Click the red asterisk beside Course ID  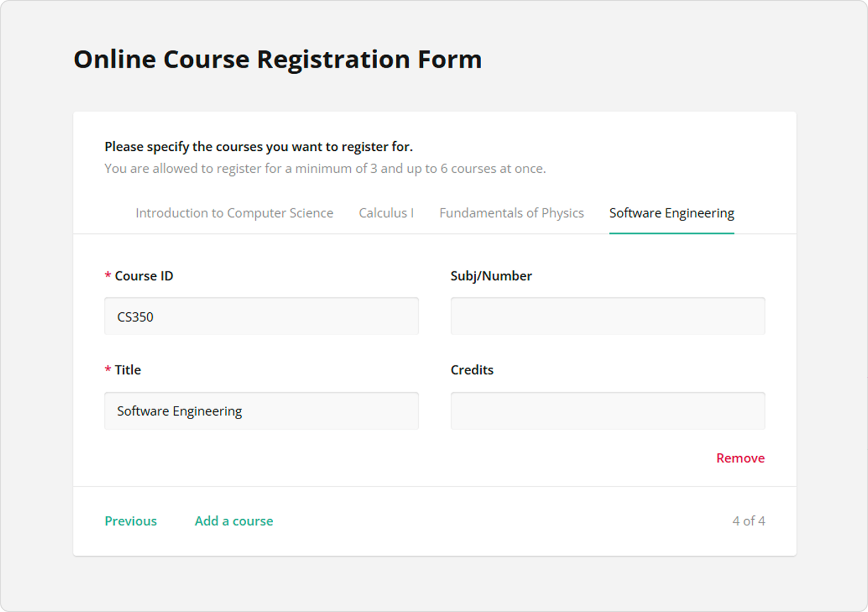108,276
